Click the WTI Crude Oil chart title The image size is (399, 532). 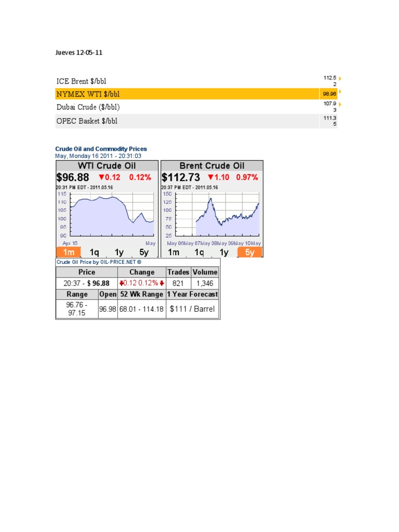tap(107, 166)
